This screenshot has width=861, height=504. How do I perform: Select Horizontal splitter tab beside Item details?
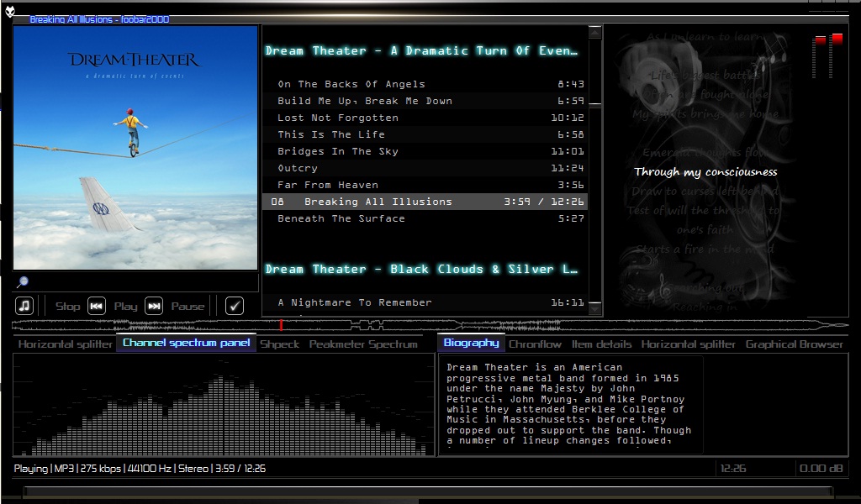[688, 344]
